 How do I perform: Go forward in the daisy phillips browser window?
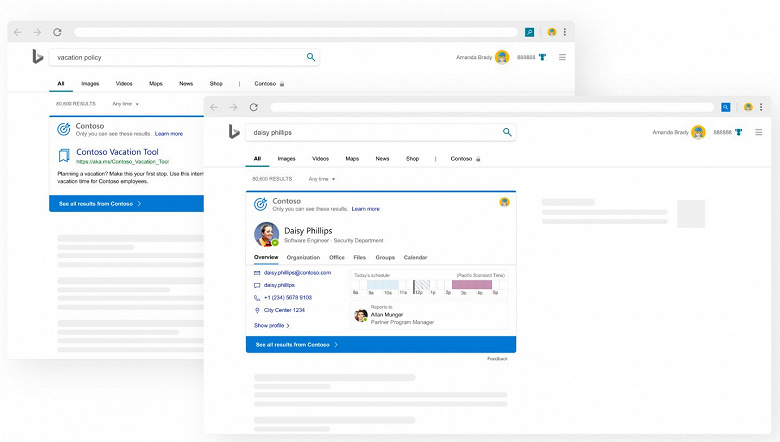click(233, 107)
